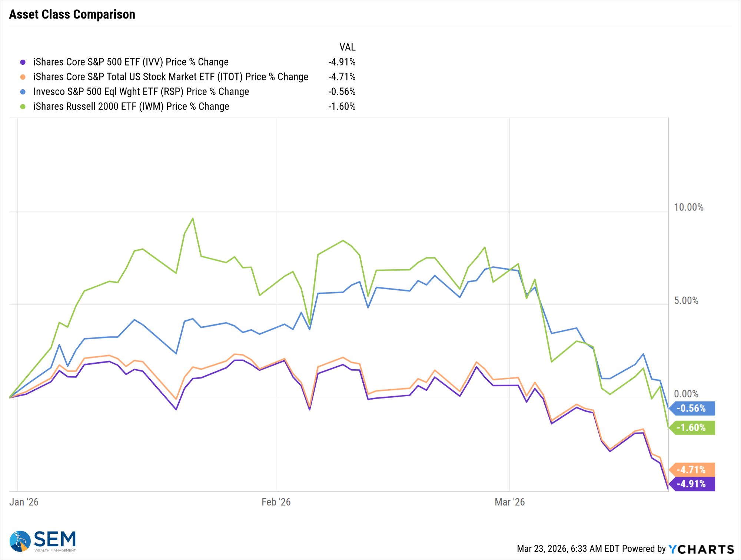Click the blue -0.56% end-value flag

pyautogui.click(x=692, y=409)
